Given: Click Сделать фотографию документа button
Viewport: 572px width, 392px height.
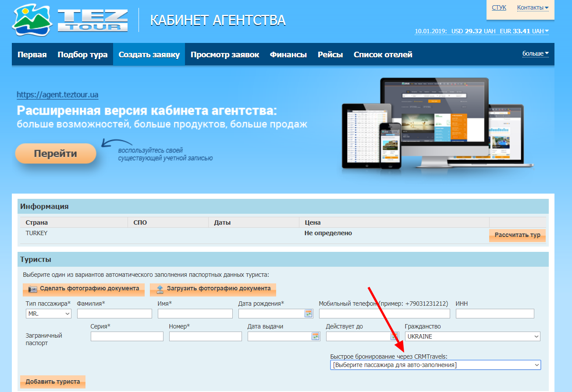Looking at the screenshot, I should click(84, 289).
